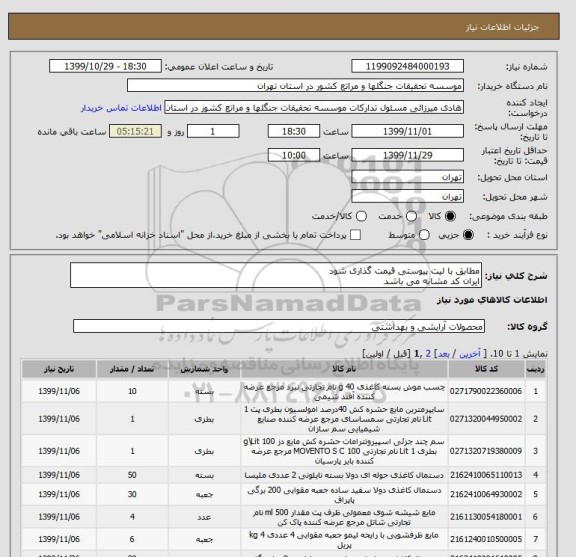The height and width of the screenshot is (557, 576).
Task: Select the متوسط purchase type radio
Action: tap(424, 235)
